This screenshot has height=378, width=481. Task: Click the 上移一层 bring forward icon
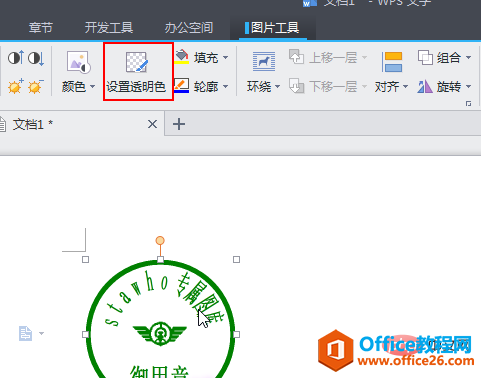(296, 57)
